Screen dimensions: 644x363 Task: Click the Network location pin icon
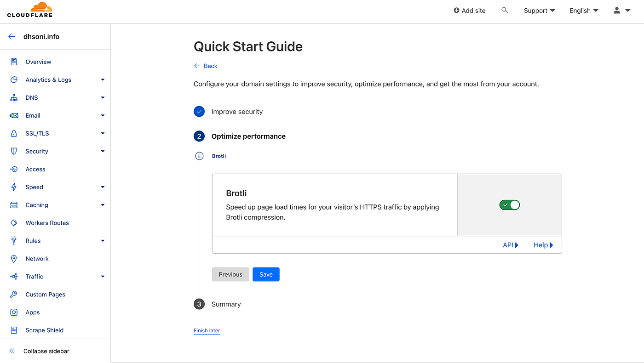pos(14,259)
